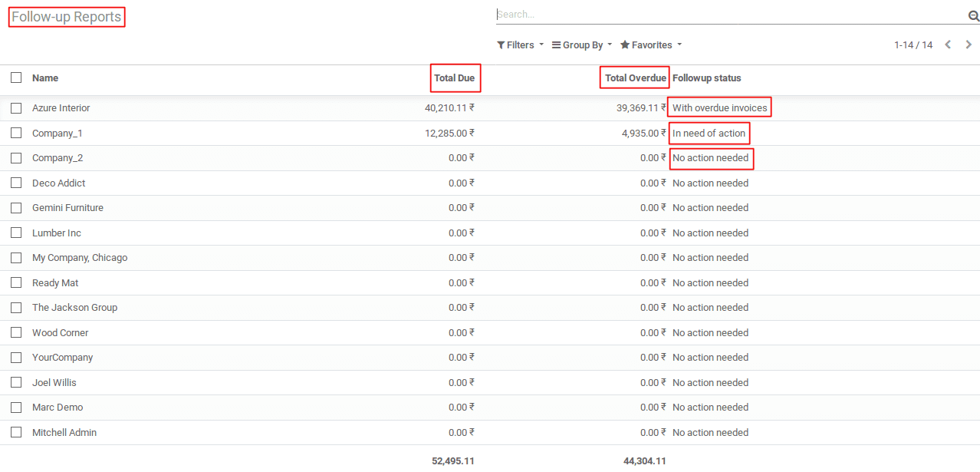980x472 pixels.
Task: Open the Company_2 record
Action: pos(58,158)
